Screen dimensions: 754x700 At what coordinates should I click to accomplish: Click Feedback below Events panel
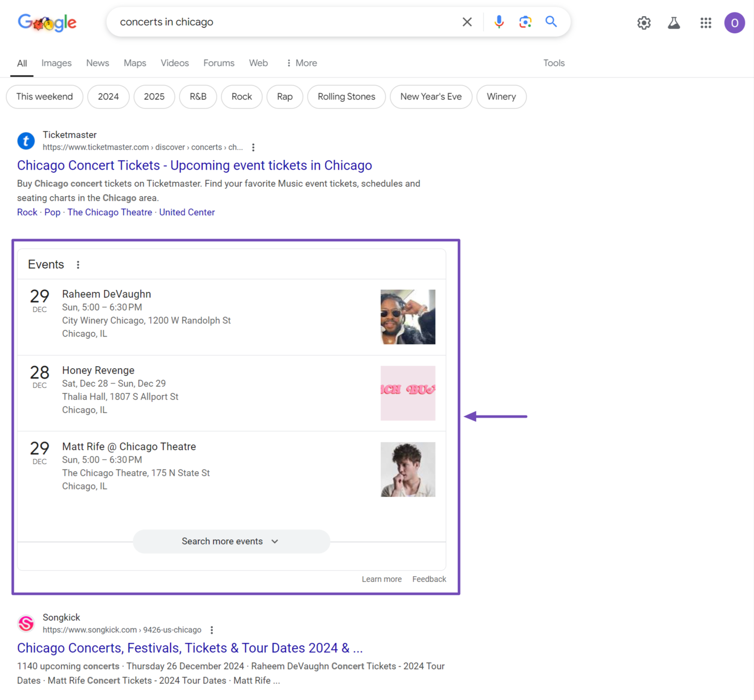[429, 579]
